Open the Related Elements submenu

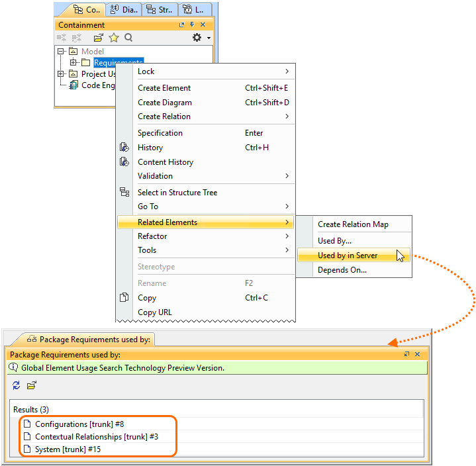point(205,222)
